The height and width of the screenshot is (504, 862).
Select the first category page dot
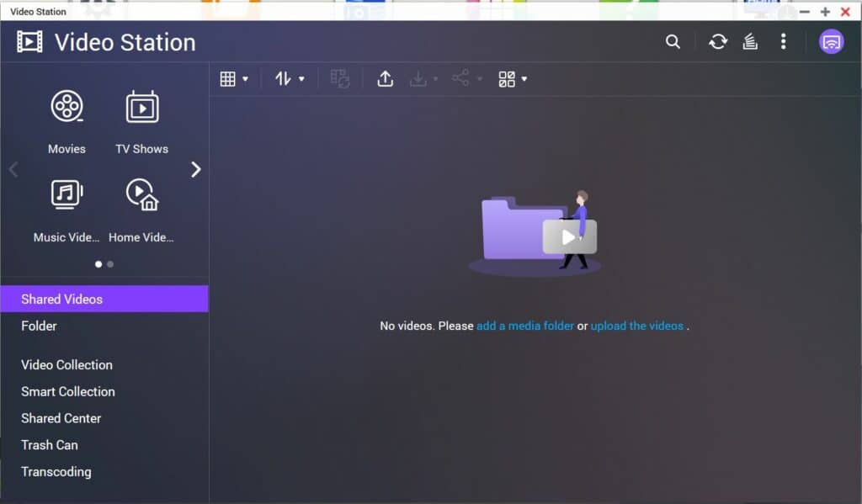coord(98,264)
